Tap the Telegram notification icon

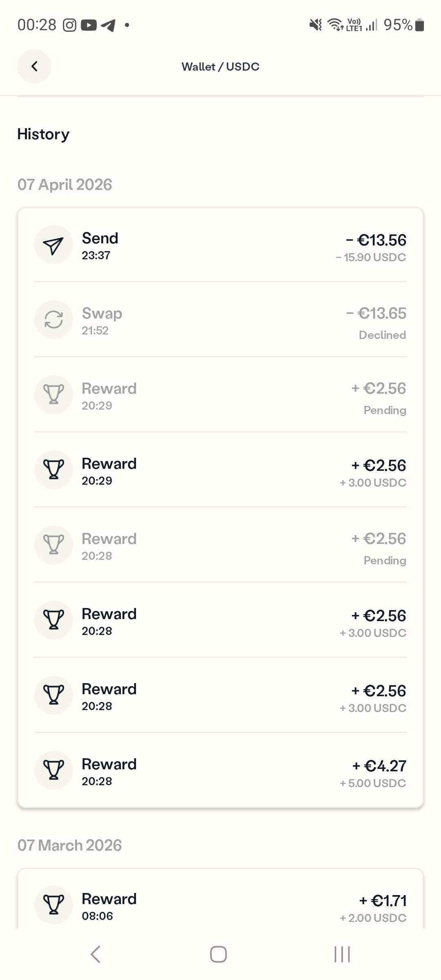pos(108,25)
